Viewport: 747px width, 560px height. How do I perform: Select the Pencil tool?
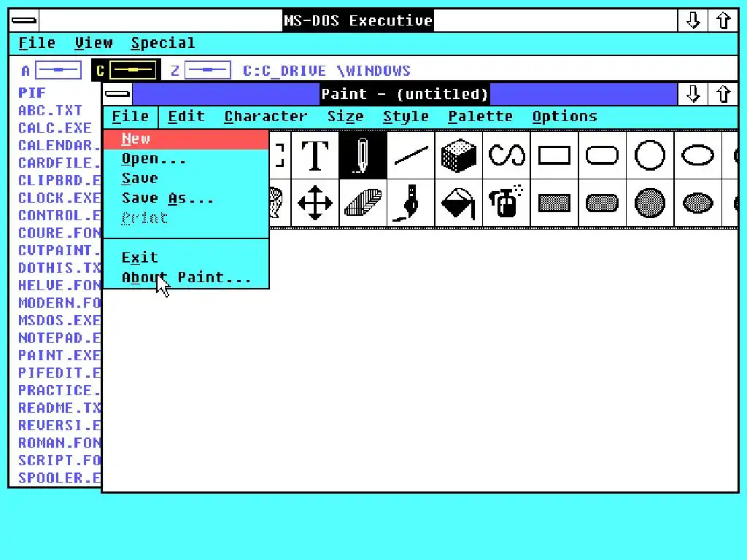click(363, 155)
